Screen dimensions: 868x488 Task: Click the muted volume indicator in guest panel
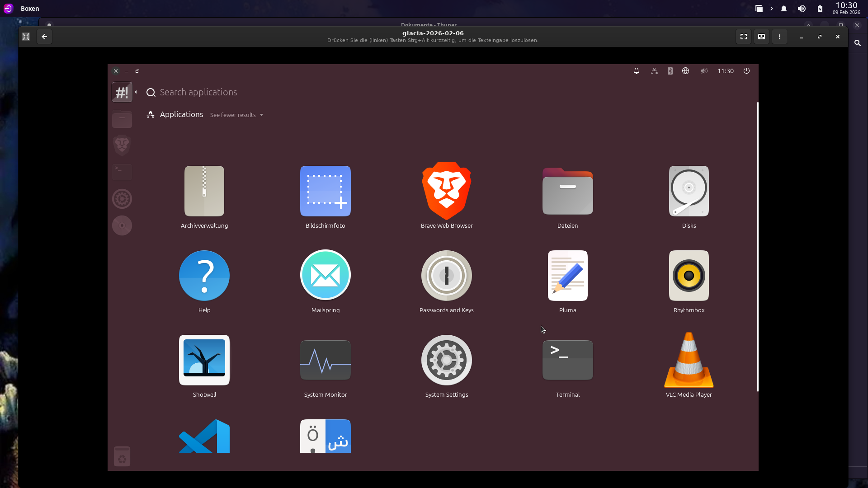pos(704,71)
